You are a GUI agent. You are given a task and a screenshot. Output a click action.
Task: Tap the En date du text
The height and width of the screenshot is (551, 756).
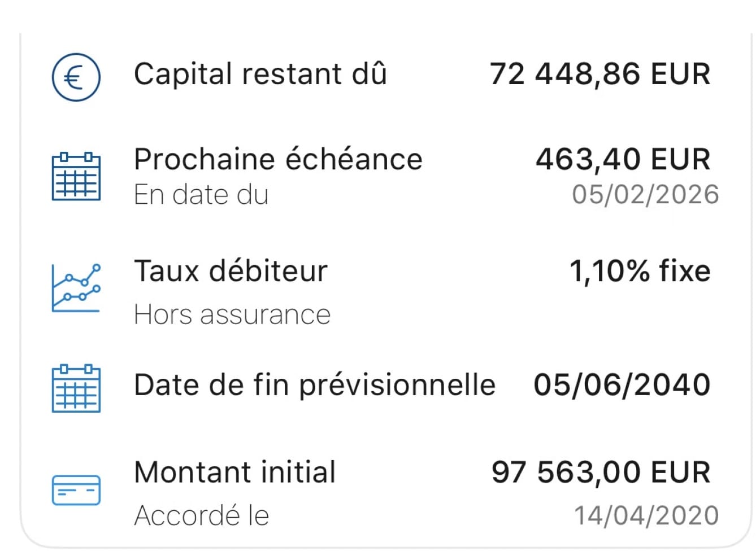click(201, 195)
